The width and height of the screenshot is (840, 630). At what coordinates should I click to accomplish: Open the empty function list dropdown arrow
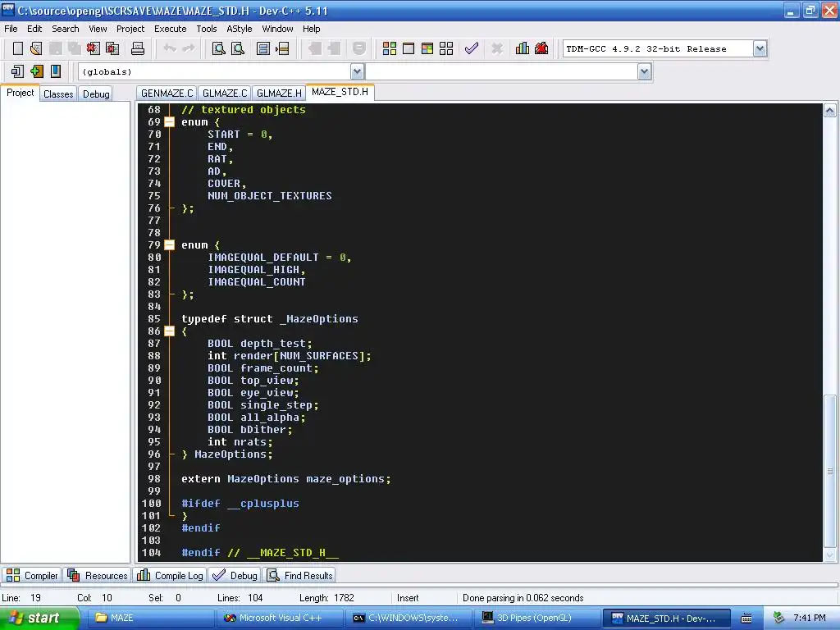click(645, 71)
